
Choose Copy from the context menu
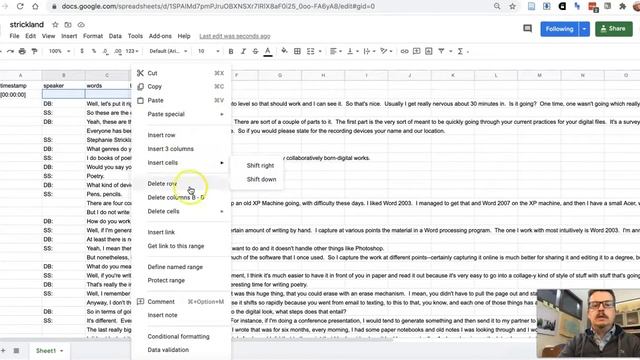(x=180, y=87)
